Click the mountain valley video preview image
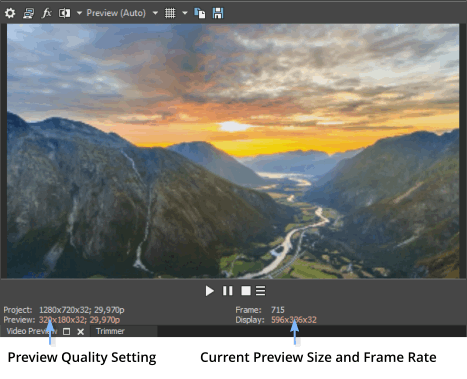The width and height of the screenshot is (467, 379). tap(233, 151)
